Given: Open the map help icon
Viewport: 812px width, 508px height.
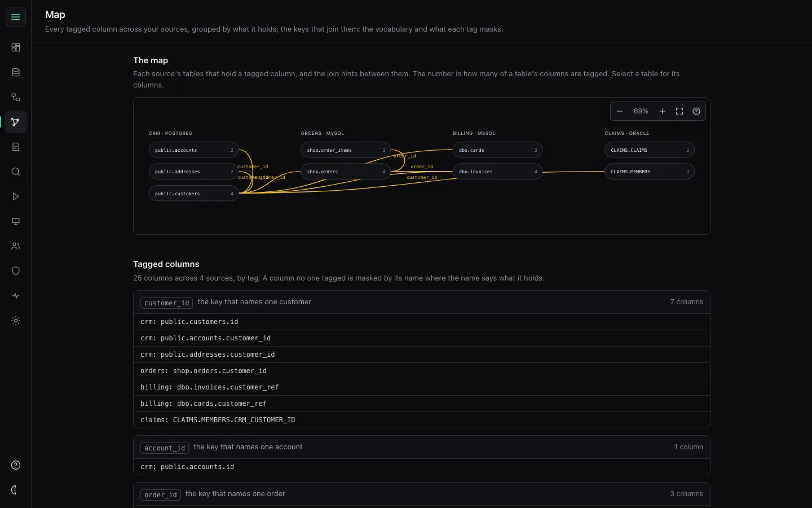Looking at the screenshot, I should coord(696,111).
